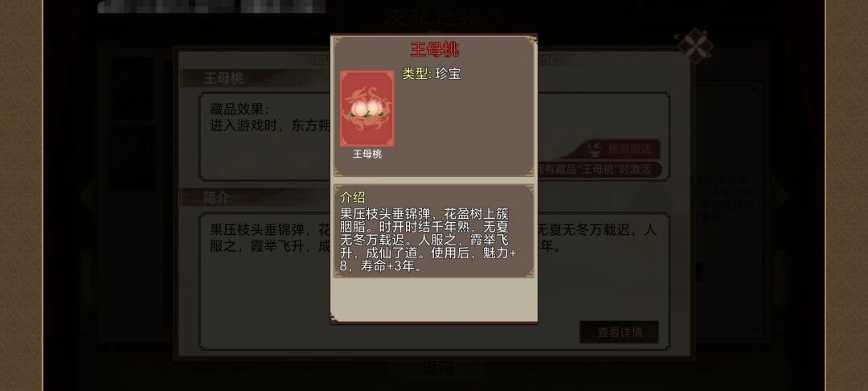This screenshot has height=391, width=868.
Task: Toggle 拥有藏品"王母桃"时激活 option
Action: pyautogui.click(x=600, y=170)
